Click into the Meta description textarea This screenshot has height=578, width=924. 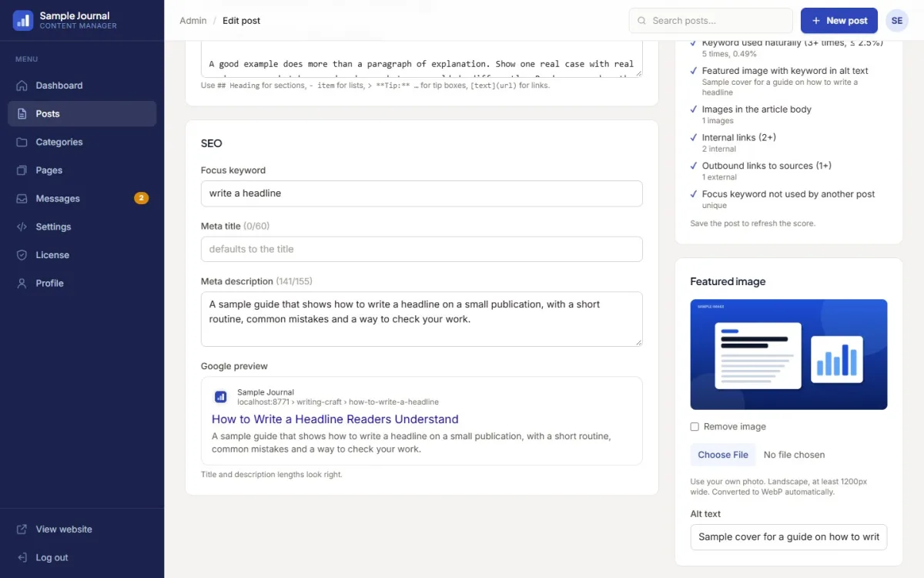[x=422, y=319]
